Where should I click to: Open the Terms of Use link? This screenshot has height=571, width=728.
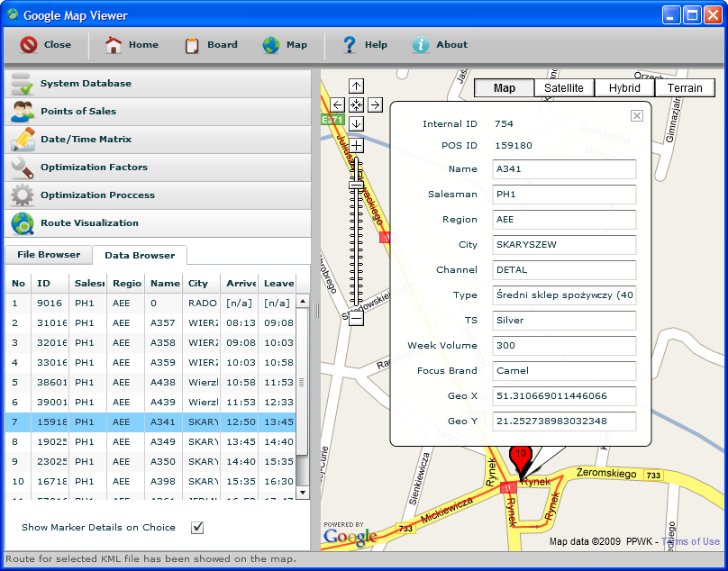coord(690,541)
